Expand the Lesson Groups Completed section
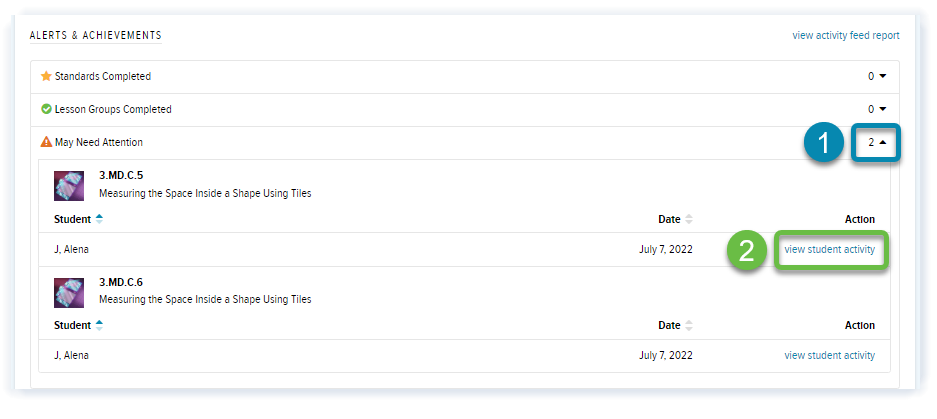This screenshot has height=419, width=937. point(877,109)
